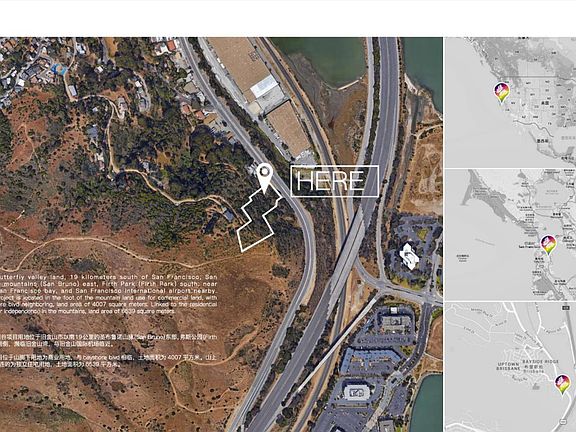The image size is (576, 432).
Task: Click the white angular-roofed building east of the highway
Action: (x=409, y=256)
